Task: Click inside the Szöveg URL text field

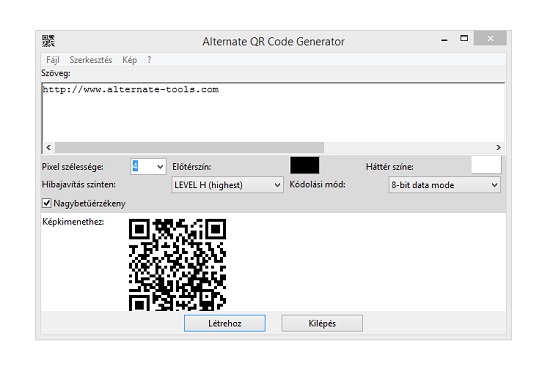Action: pos(273,112)
